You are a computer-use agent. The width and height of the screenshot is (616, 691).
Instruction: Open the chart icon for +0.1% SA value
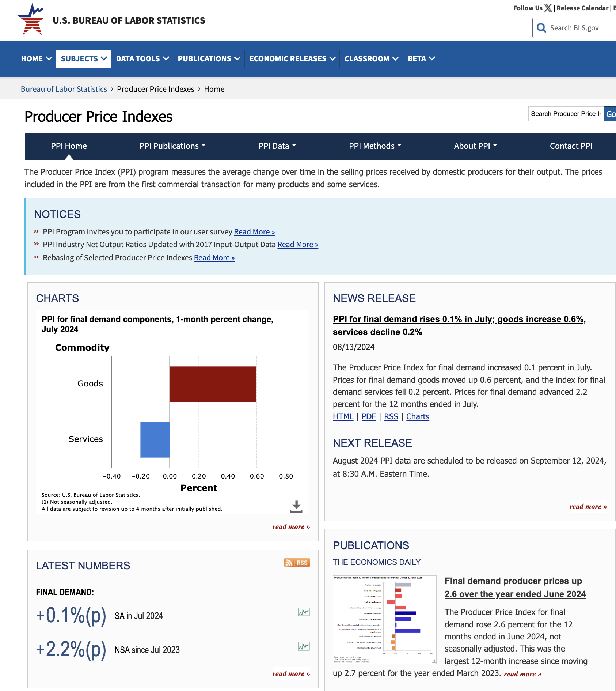pyautogui.click(x=304, y=612)
